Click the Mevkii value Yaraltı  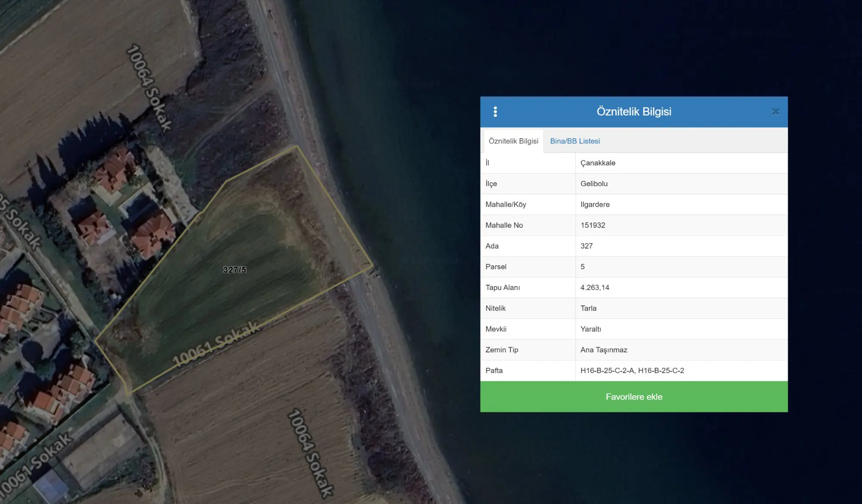pos(590,329)
